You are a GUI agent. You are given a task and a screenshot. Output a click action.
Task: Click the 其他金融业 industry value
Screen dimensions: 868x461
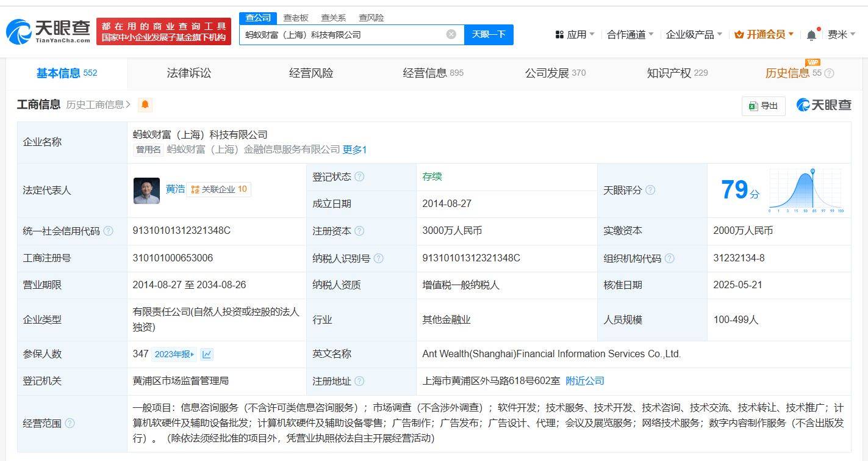(x=447, y=319)
